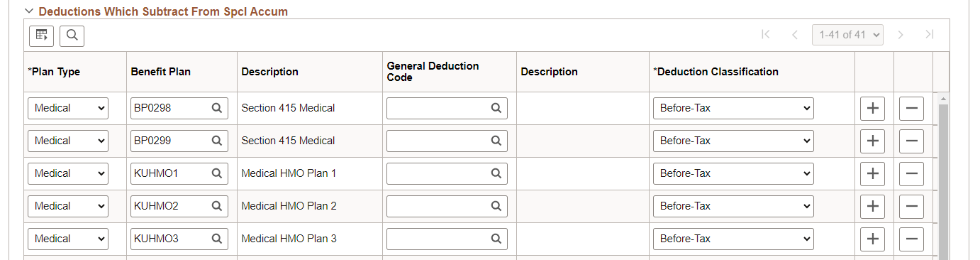The width and height of the screenshot is (980, 260).
Task: Open Benefit Plan lookup for KUHMO2
Action: pos(217,206)
